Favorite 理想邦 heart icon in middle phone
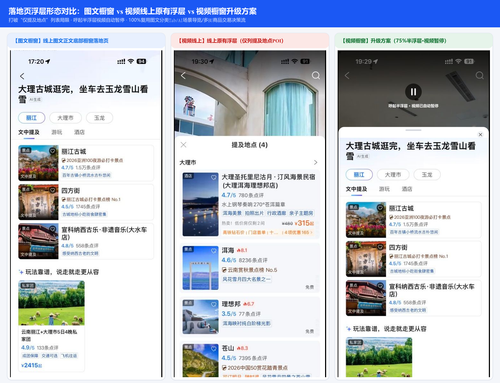The image size is (500, 383). [x=214, y=304]
